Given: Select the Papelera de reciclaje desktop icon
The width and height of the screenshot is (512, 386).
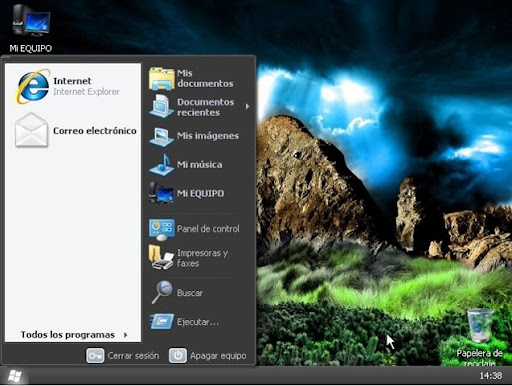Looking at the screenshot, I should [x=479, y=326].
